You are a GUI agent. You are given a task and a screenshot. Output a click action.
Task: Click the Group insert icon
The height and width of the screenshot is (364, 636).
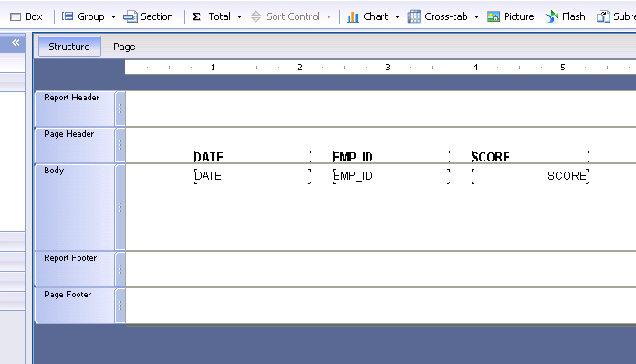67,16
